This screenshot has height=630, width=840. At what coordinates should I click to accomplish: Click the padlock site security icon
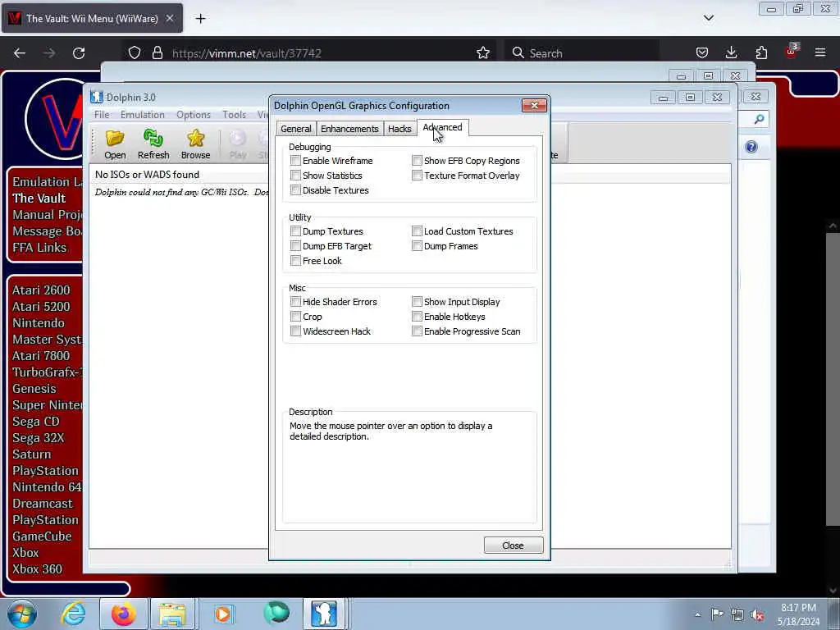[x=157, y=53]
